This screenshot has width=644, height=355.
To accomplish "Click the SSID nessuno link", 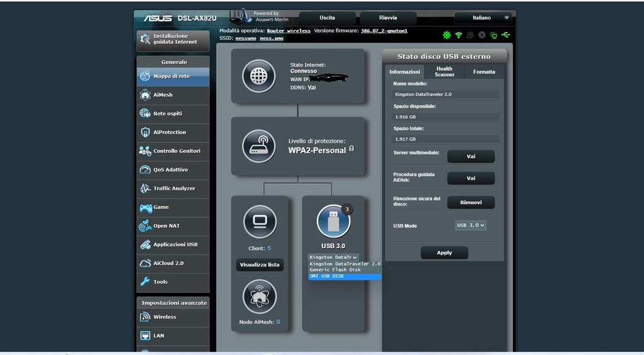I will click(x=246, y=38).
